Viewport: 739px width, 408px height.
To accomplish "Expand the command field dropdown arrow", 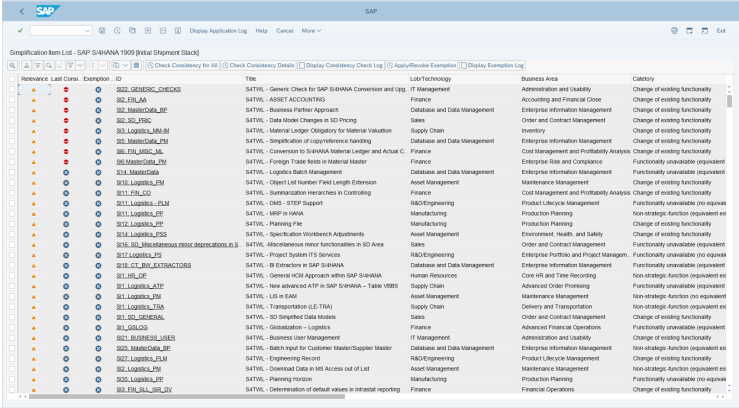I will (89, 31).
